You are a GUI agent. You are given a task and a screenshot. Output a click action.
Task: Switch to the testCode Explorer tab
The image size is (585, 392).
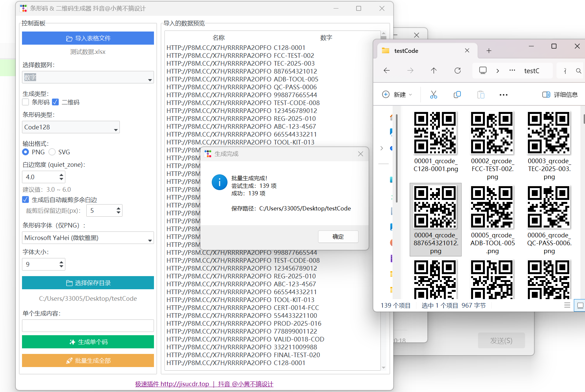coord(406,51)
